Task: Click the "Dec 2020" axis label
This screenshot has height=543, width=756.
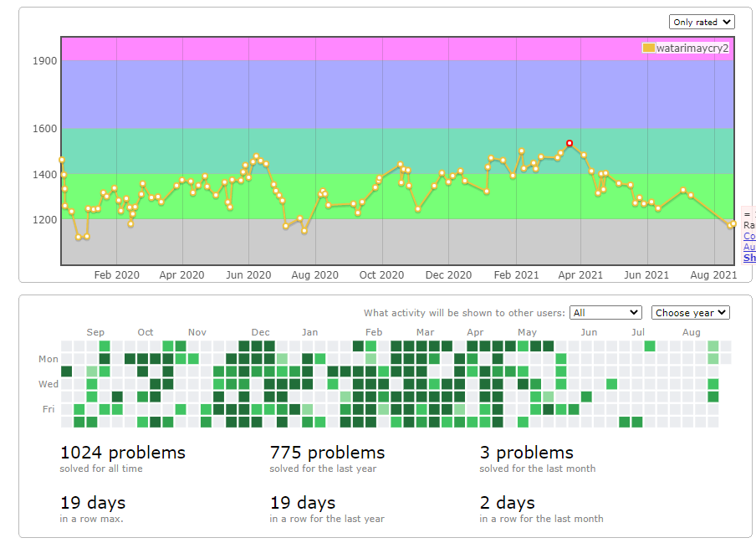Action: (x=448, y=275)
